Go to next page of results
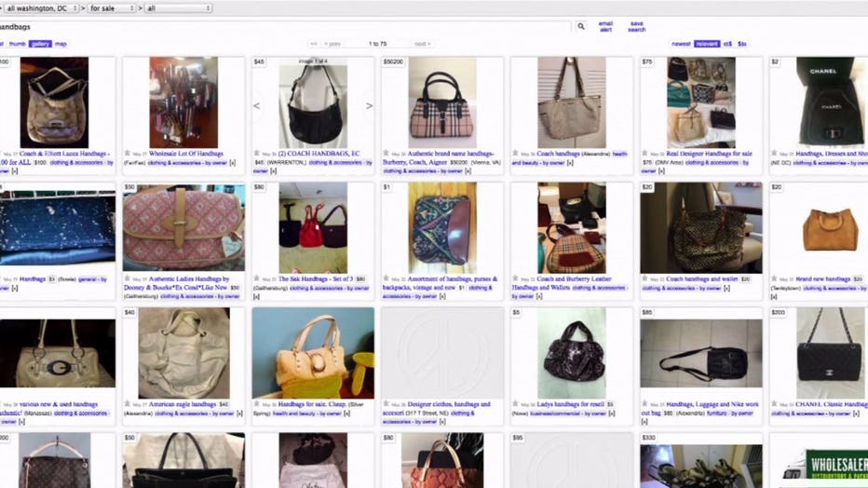The height and width of the screenshot is (488, 868). (x=422, y=44)
